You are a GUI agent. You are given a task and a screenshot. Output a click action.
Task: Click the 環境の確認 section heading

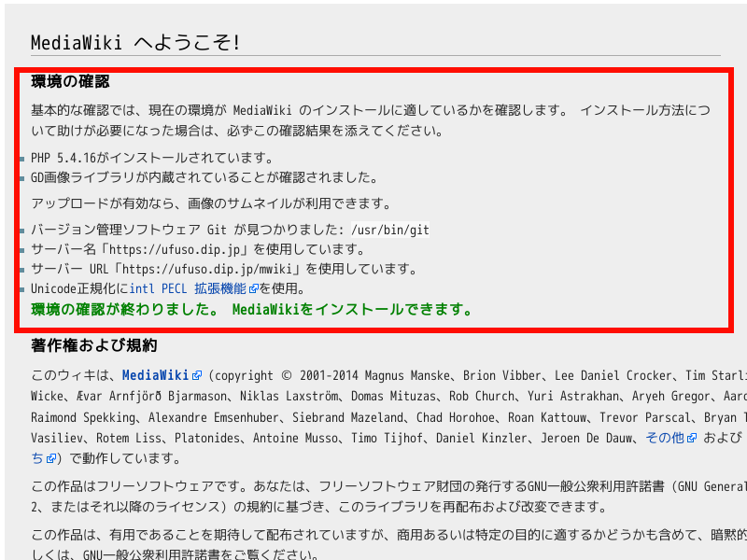click(70, 82)
